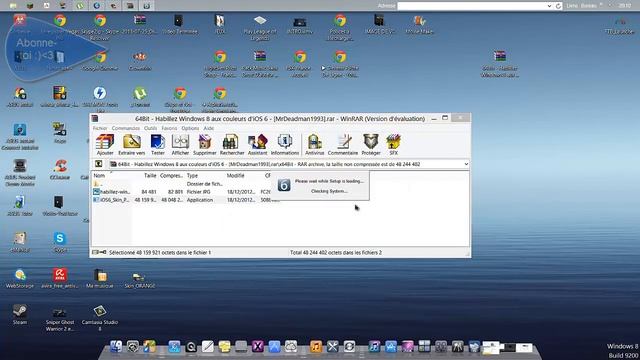
Task: Click the crossed tools icon in the dock
Action: (x=332, y=347)
